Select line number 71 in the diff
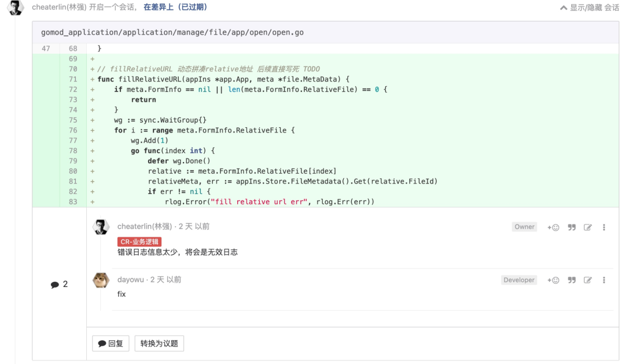625x364 pixels. coord(73,79)
